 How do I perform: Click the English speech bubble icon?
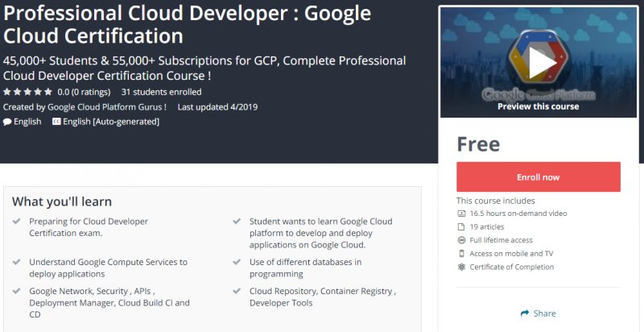pyautogui.click(x=7, y=122)
